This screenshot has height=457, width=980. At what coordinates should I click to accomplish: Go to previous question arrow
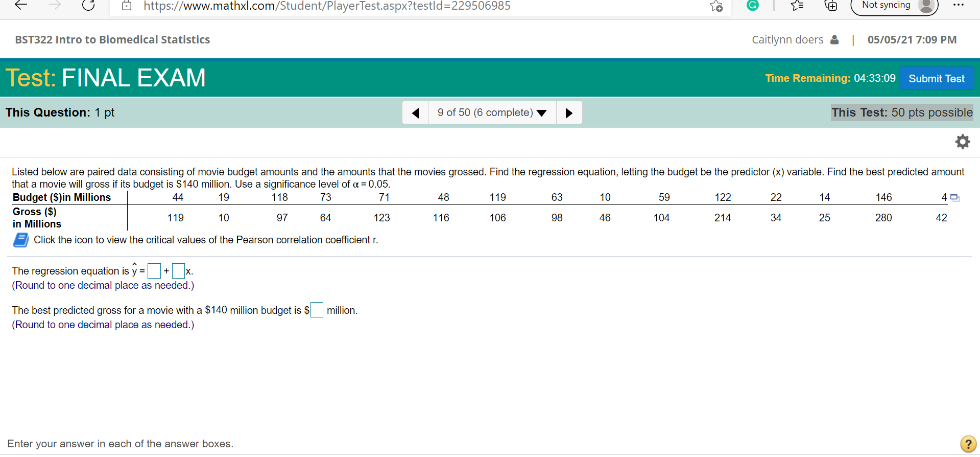(x=416, y=112)
